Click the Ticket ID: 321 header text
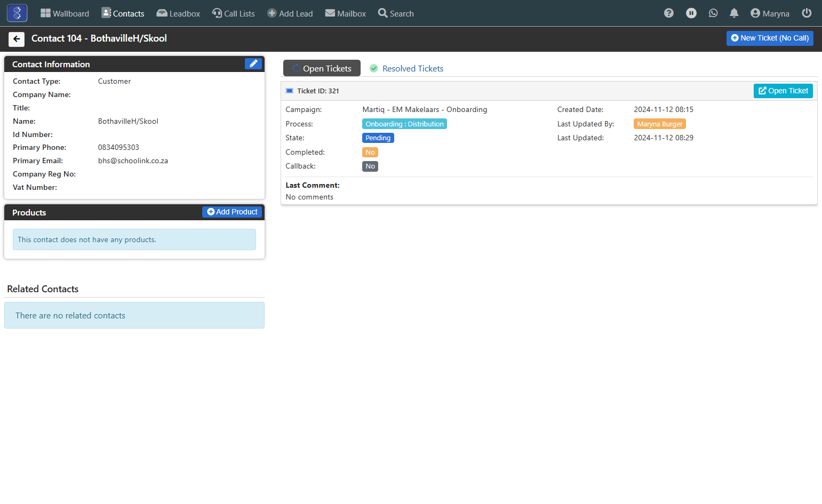 pyautogui.click(x=318, y=91)
